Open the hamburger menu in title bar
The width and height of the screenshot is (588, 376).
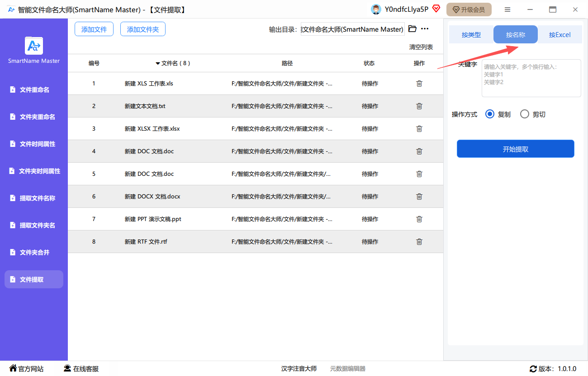point(507,9)
